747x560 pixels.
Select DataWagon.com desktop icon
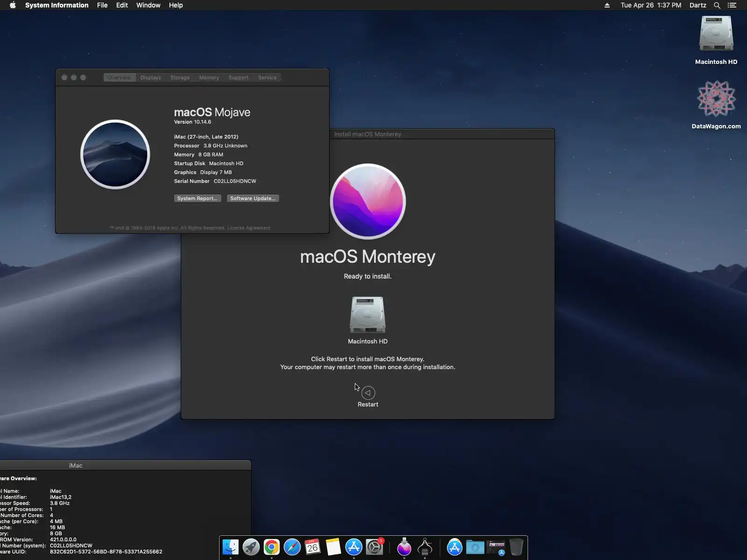[716, 105]
